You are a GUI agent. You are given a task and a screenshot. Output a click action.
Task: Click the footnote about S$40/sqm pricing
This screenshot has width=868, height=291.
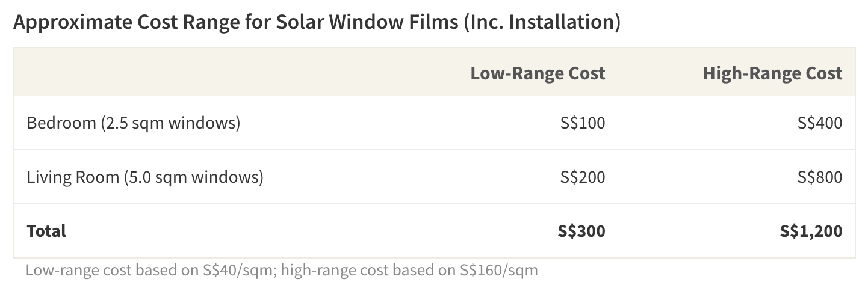pyautogui.click(x=282, y=270)
